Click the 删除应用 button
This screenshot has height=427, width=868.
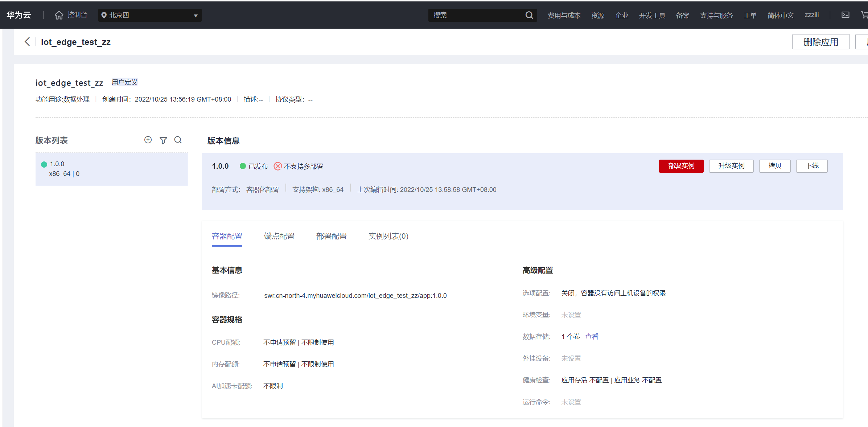(820, 42)
